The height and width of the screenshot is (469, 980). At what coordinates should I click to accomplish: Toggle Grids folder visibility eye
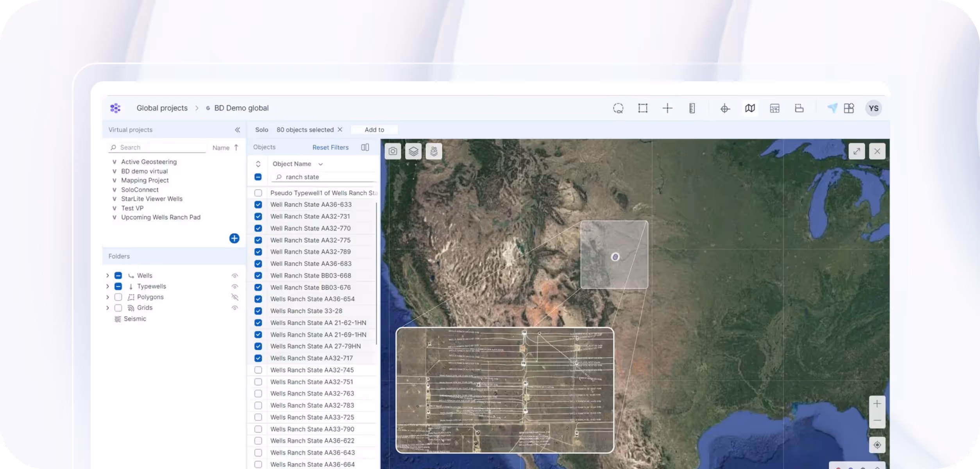click(x=235, y=308)
